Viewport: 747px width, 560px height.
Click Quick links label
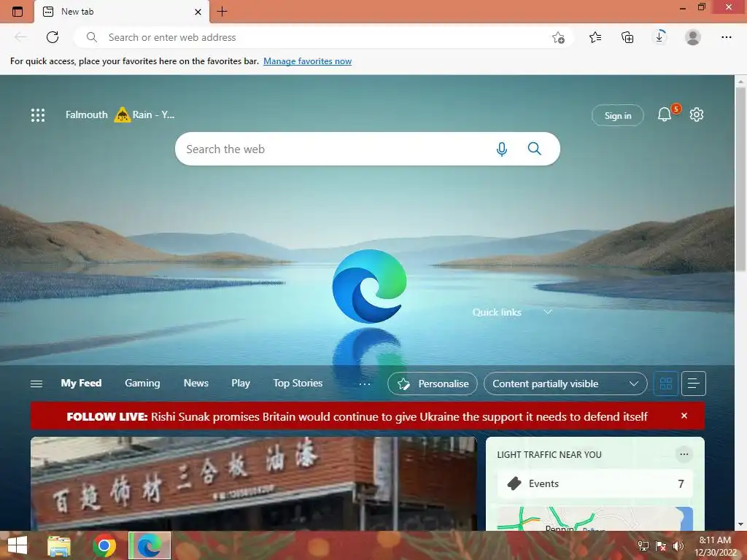click(497, 312)
